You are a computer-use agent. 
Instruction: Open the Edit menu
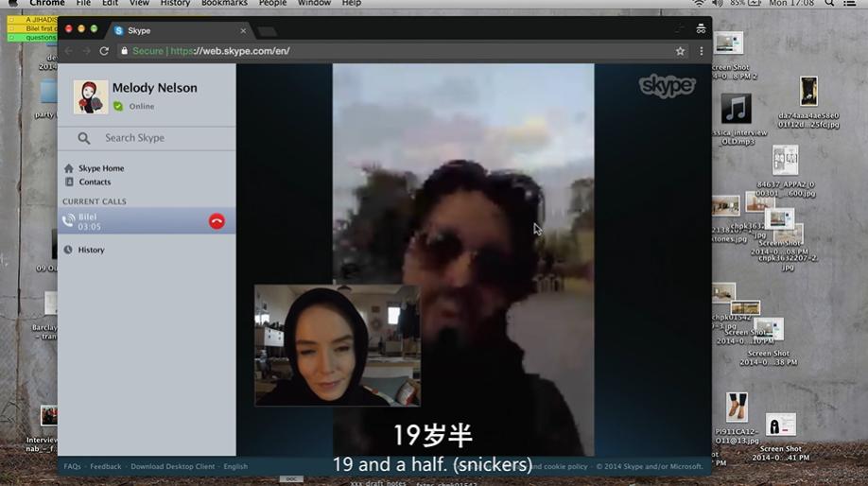[110, 4]
